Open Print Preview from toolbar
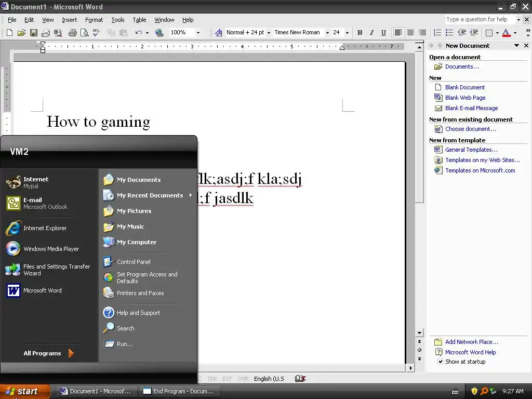The image size is (532, 399). (x=85, y=33)
